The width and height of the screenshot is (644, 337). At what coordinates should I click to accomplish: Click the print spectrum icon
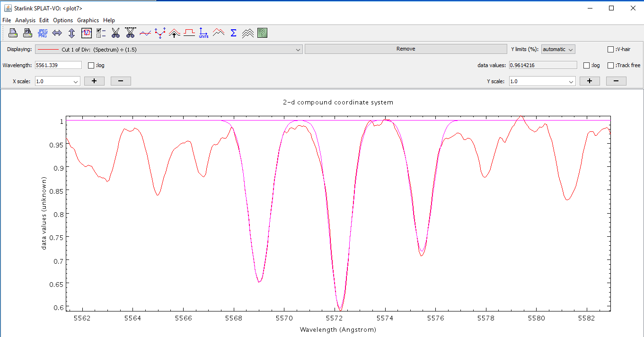13,33
